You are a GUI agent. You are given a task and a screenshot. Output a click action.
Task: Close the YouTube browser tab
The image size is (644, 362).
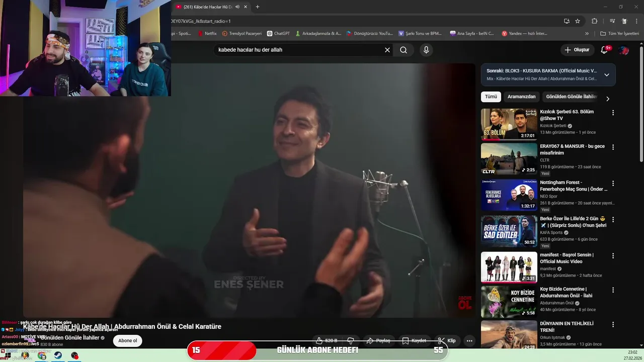point(246,7)
